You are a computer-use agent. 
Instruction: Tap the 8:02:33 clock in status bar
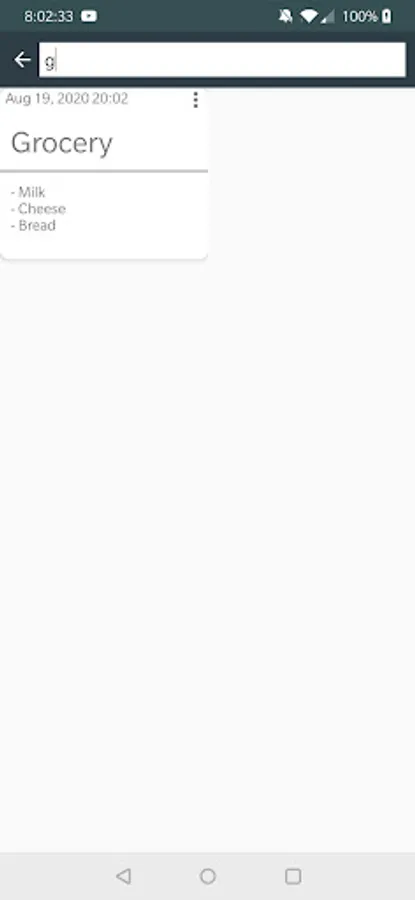click(49, 16)
